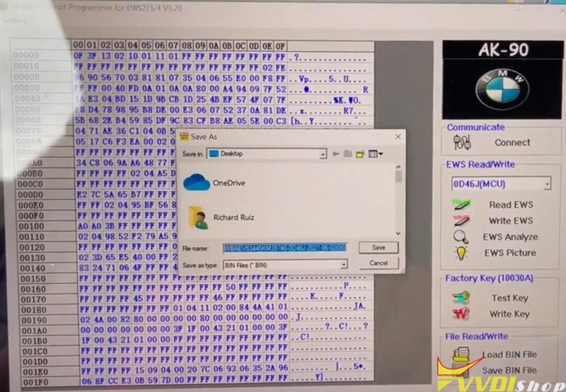Create new folder in Save As dialog
This screenshot has height=392, width=566.
pos(360,154)
